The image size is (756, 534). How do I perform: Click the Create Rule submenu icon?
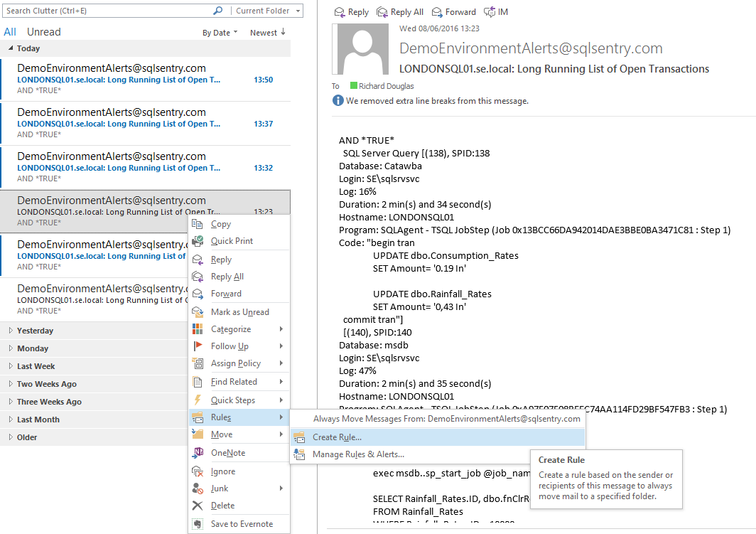(x=299, y=437)
